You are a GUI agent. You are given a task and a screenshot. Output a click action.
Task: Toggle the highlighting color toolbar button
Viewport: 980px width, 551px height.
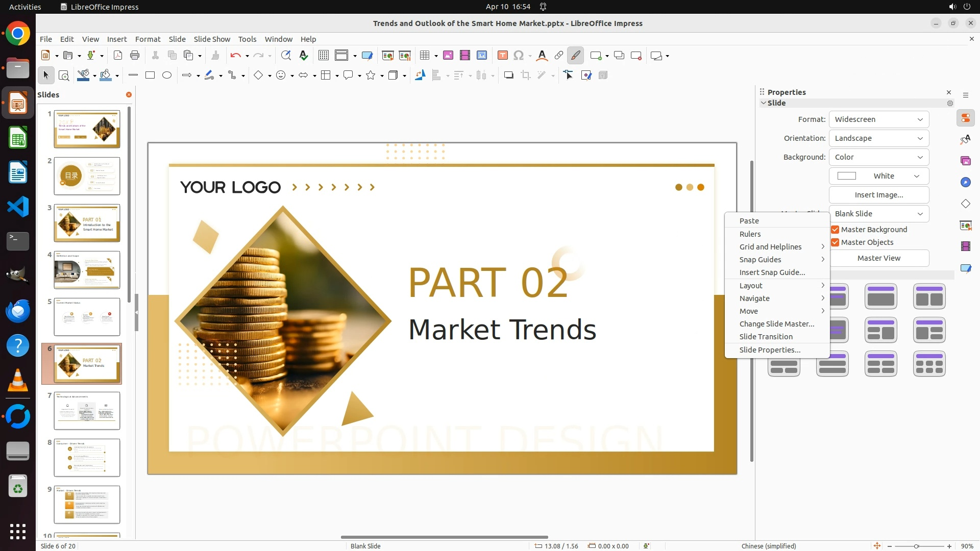click(575, 56)
